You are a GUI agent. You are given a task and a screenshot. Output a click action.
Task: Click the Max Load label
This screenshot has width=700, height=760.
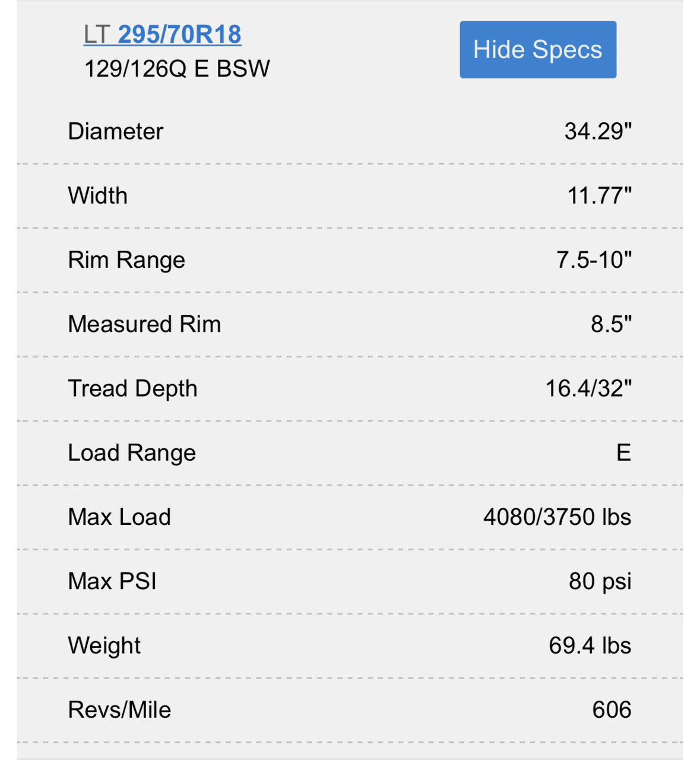(119, 517)
